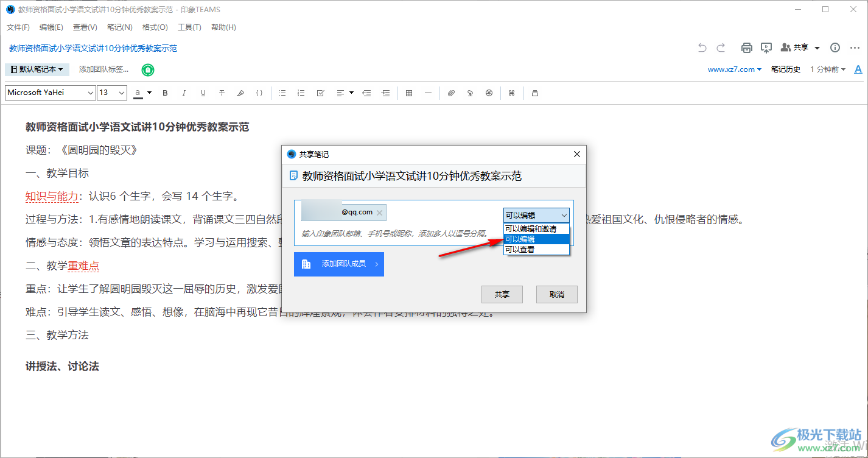Click the redo arrow icon

[x=721, y=48]
